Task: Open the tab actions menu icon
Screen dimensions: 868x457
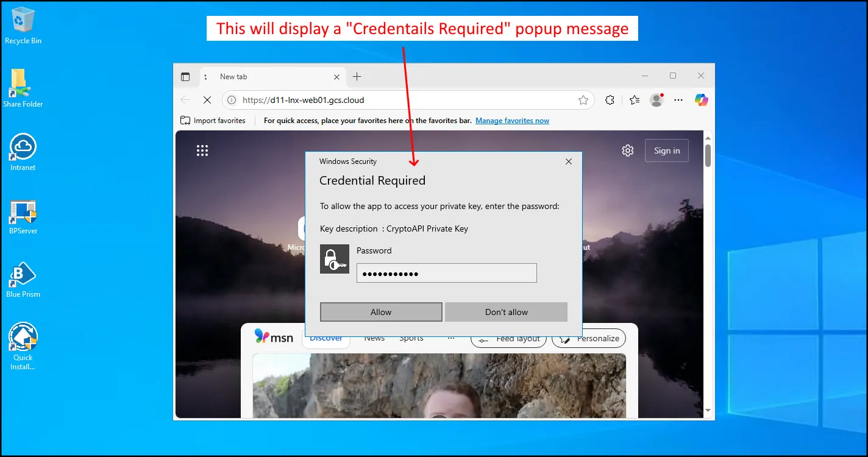Action: coord(185,77)
